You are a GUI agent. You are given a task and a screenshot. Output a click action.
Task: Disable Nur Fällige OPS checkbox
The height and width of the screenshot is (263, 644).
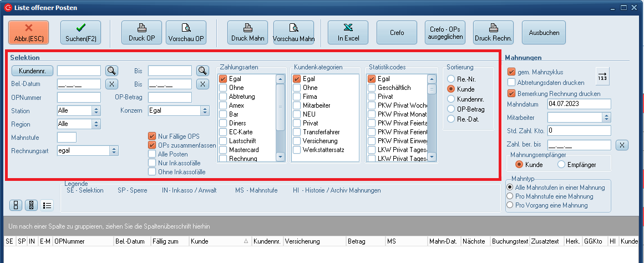(x=152, y=136)
